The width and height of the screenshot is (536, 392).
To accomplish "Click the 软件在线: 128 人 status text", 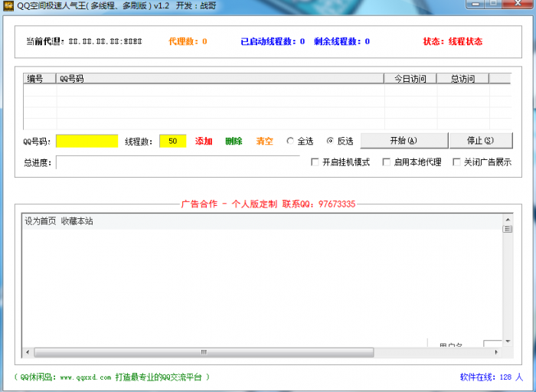I will [492, 377].
